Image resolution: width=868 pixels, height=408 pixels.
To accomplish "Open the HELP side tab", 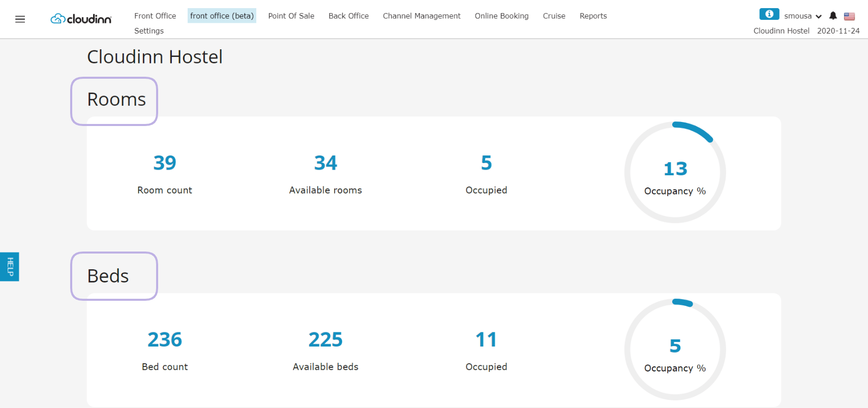I will pyautogui.click(x=9, y=267).
